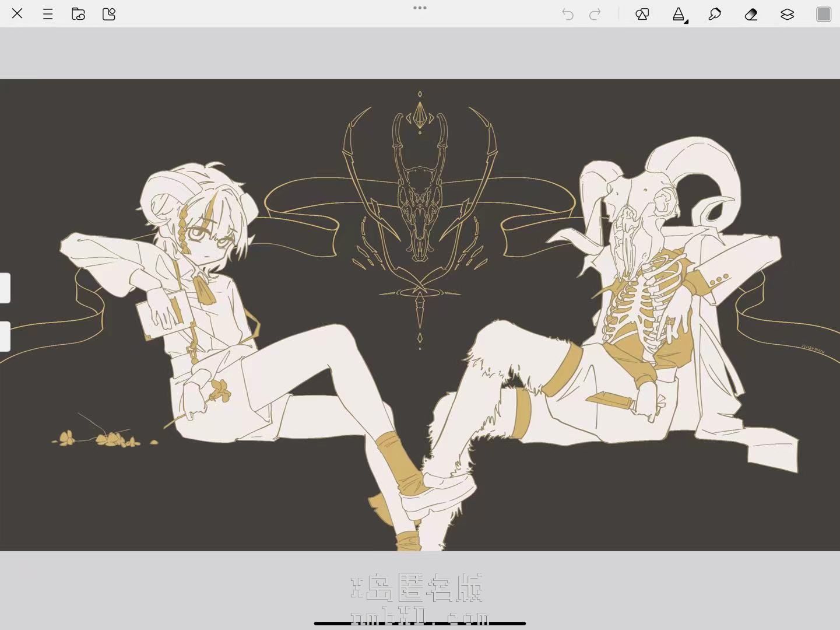Select the Shapes tool
The width and height of the screenshot is (840, 630).
642,14
